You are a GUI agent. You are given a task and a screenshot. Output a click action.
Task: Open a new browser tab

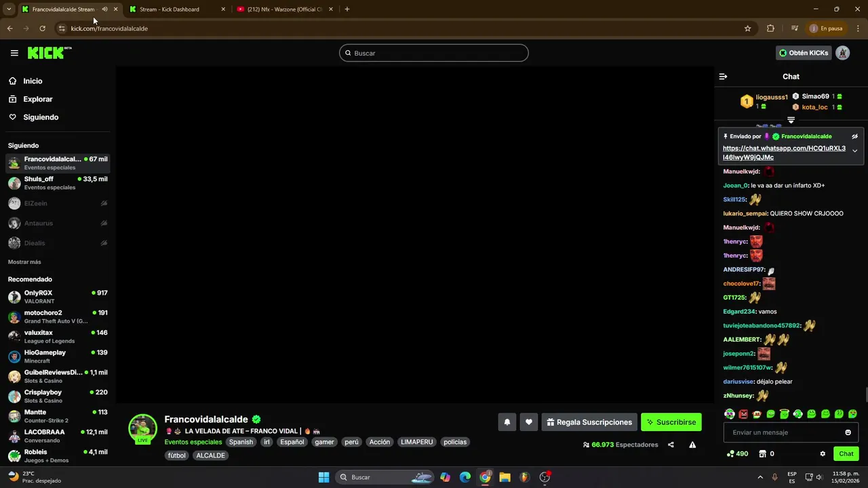[347, 9]
